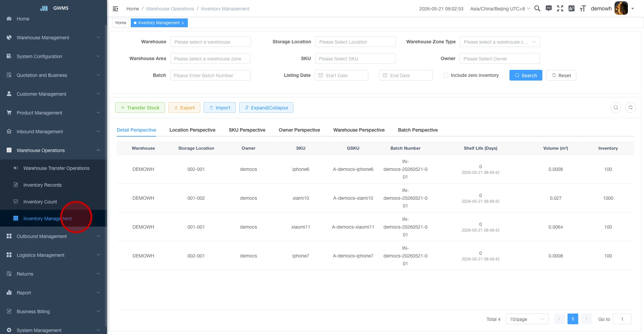Click the System Management gear icon
The height and width of the screenshot is (334, 644).
(x=9, y=330)
